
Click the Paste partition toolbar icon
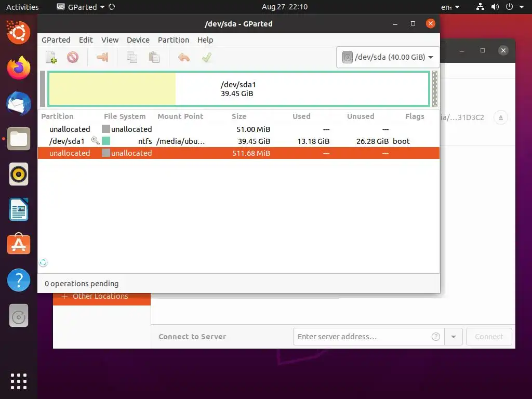point(154,57)
